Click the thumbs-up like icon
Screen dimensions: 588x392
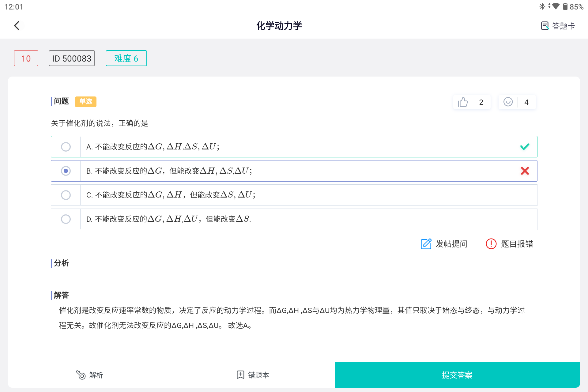tap(463, 102)
